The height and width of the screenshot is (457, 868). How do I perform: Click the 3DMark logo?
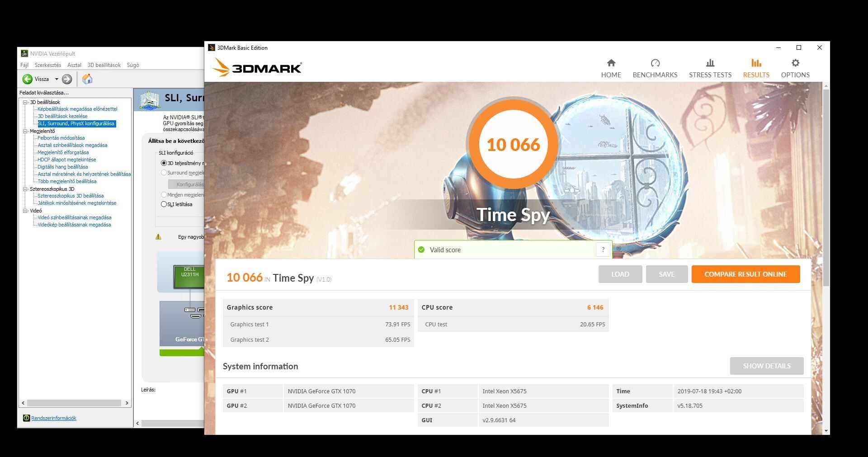pyautogui.click(x=257, y=68)
